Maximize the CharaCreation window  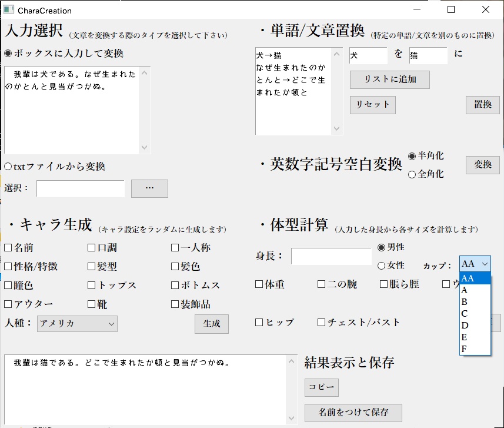(x=451, y=9)
